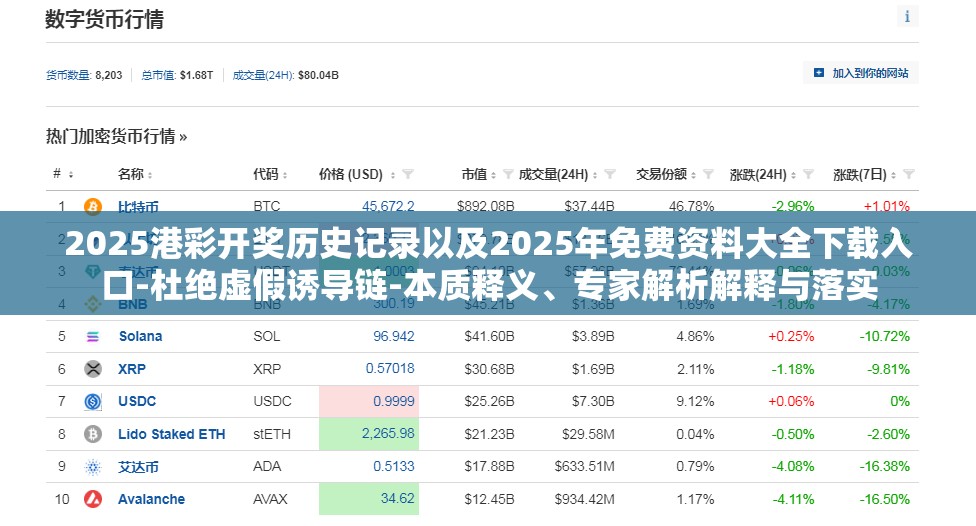Click Avalanche volume $934.42M
This screenshot has width=976, height=526.
584,499
